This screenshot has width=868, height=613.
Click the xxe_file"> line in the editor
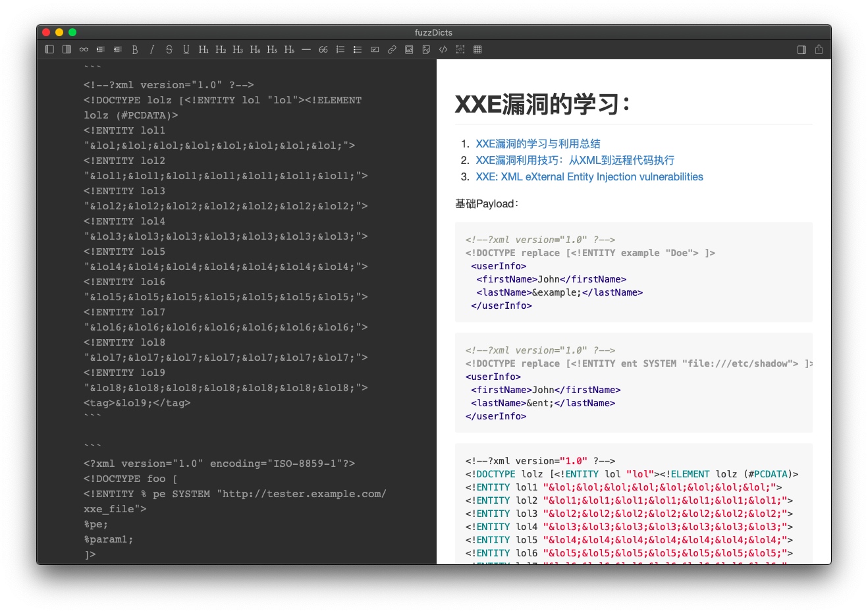coord(115,509)
